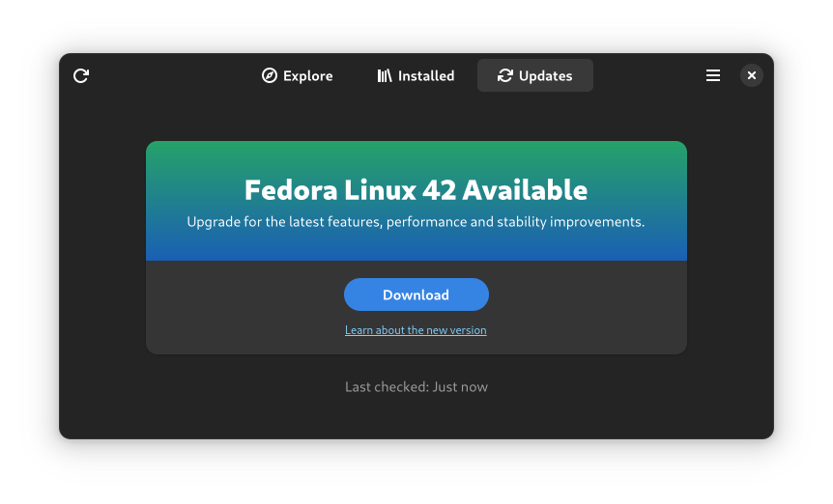The image size is (833, 504).
Task: Download the Fedora Linux 42 upgrade
Action: tap(416, 294)
